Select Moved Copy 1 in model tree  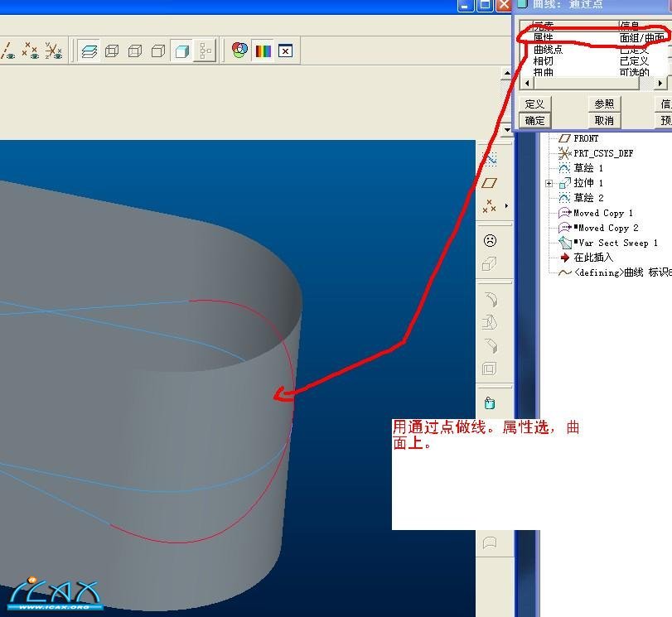coord(603,213)
